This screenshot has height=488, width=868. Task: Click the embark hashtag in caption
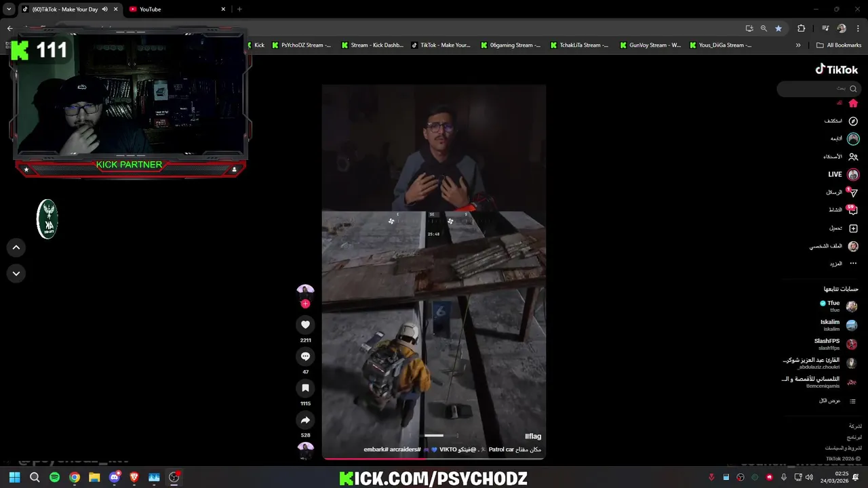(x=375, y=449)
